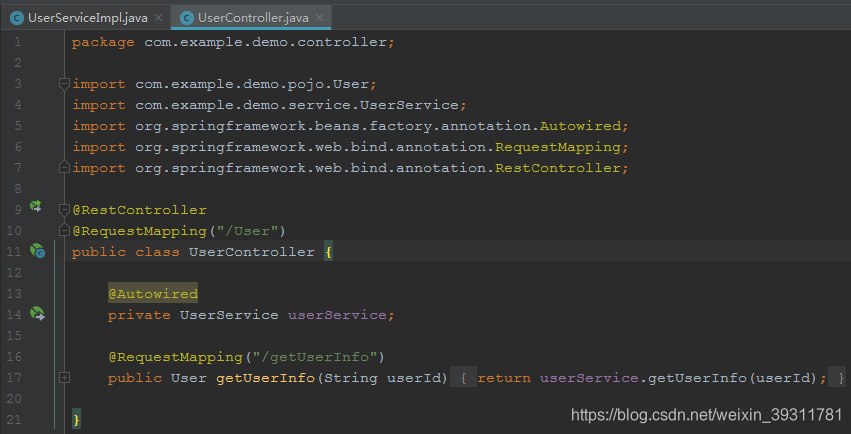Click RestController in the line 7 import
Viewport: 851px width, 434px height.
(x=557, y=168)
